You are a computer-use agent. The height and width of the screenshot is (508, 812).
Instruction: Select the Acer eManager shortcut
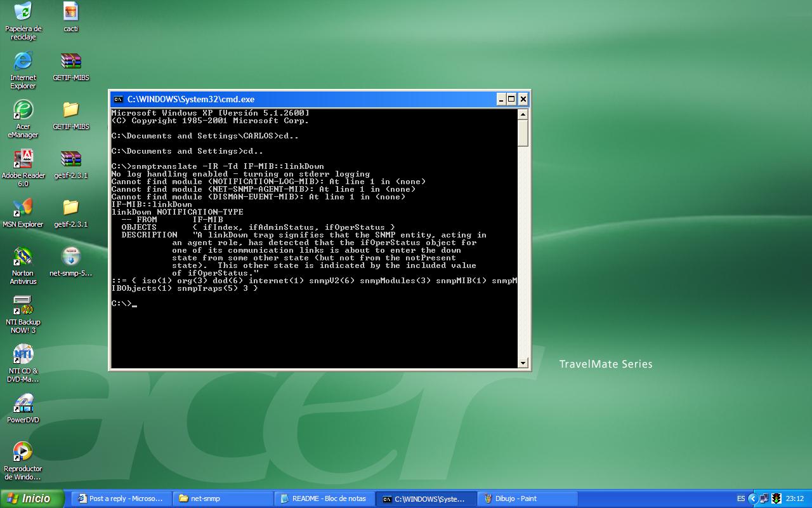pyautogui.click(x=23, y=119)
